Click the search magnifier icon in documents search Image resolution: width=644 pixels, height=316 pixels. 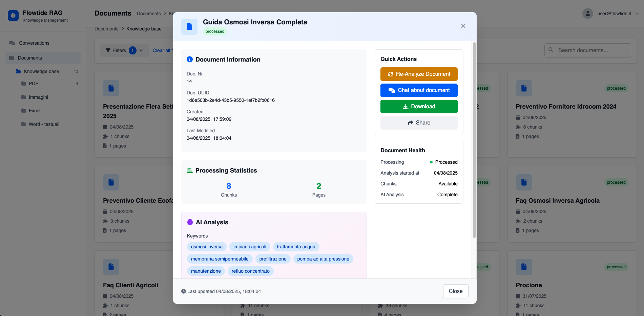pos(550,50)
